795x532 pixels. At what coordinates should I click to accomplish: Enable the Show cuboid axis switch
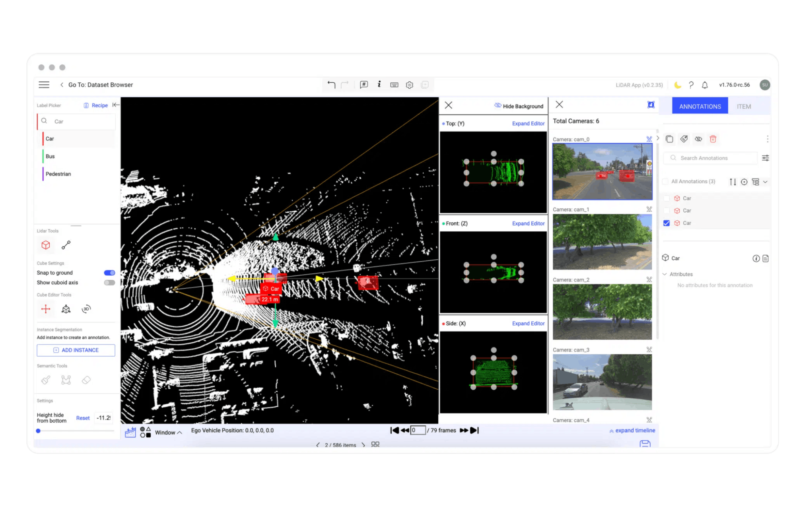[x=109, y=283]
